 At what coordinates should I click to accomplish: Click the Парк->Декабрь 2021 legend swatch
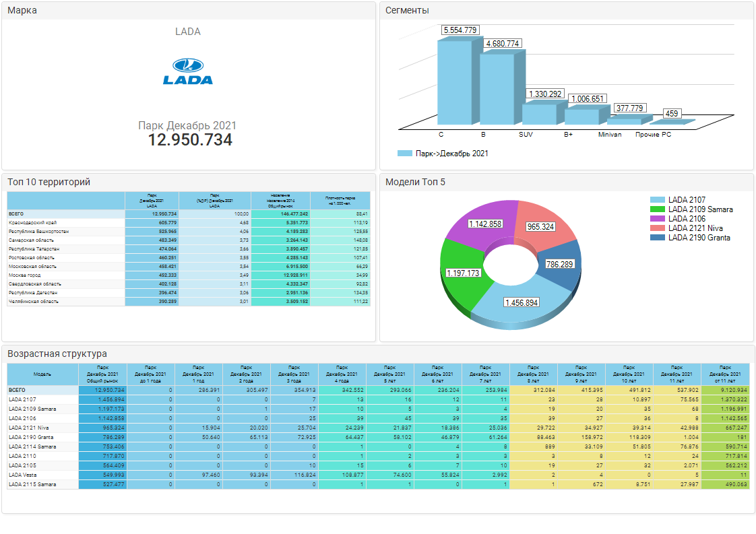pos(404,154)
